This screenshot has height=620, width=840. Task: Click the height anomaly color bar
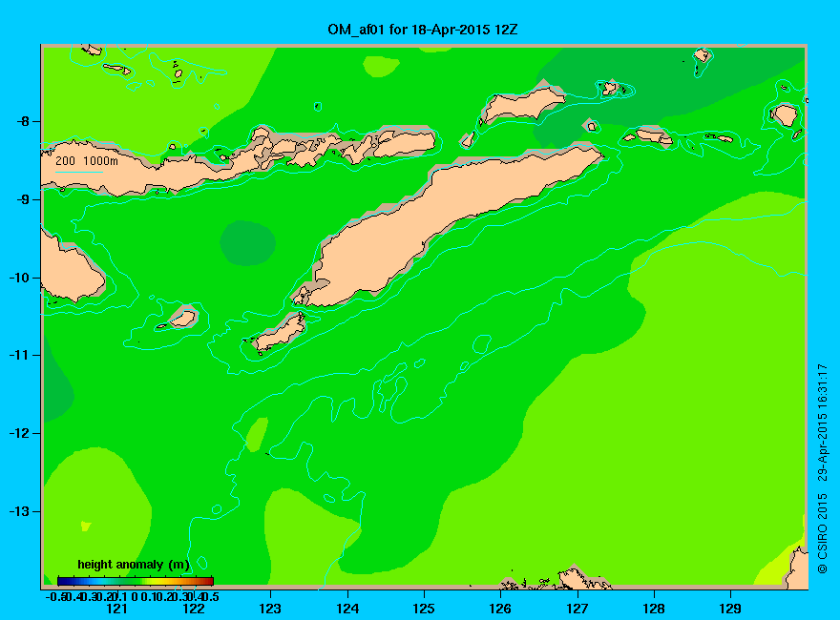(136, 581)
